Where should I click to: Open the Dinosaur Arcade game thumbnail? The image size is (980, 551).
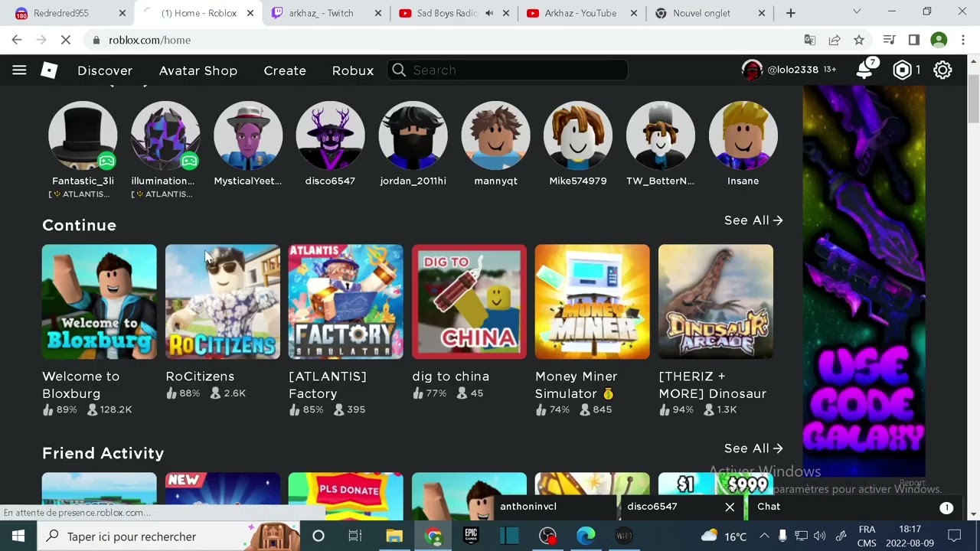[x=716, y=302]
